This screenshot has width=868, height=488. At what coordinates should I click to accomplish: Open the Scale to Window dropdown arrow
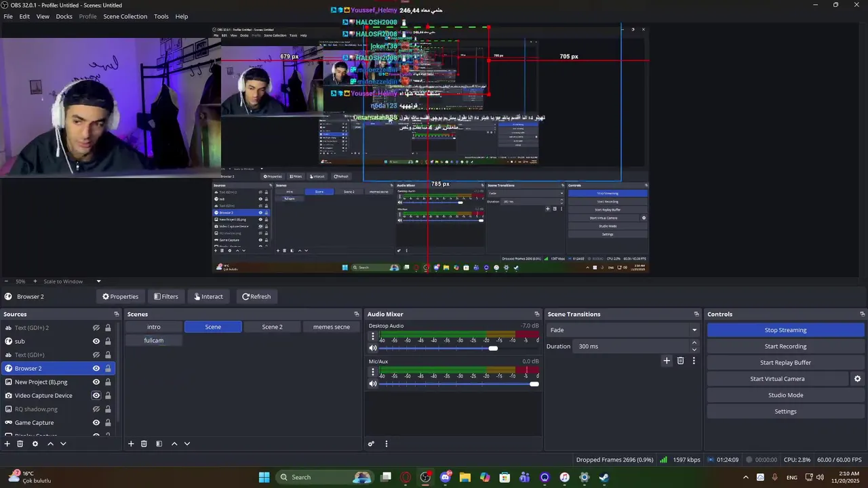pos(98,281)
